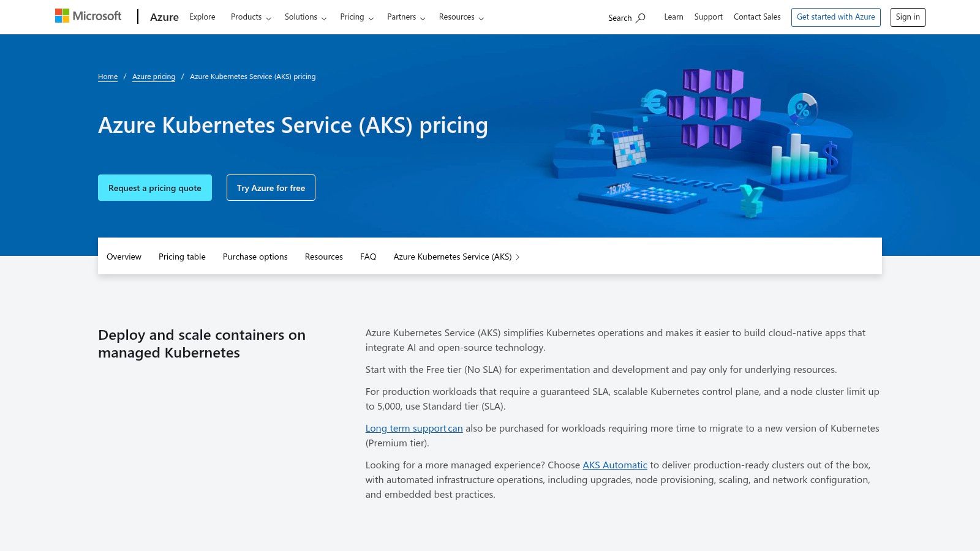Switch to the Pricing table tab
This screenshot has height=551, width=980.
[182, 257]
